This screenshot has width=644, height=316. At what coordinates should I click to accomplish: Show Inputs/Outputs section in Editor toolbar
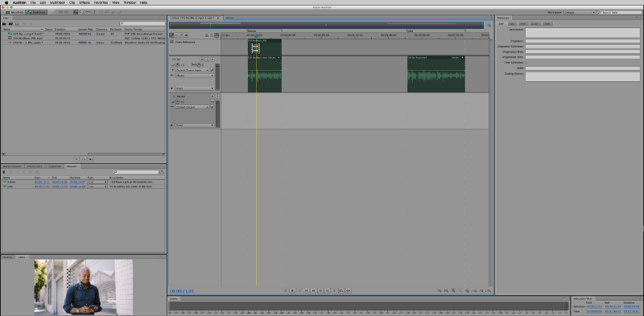point(171,35)
